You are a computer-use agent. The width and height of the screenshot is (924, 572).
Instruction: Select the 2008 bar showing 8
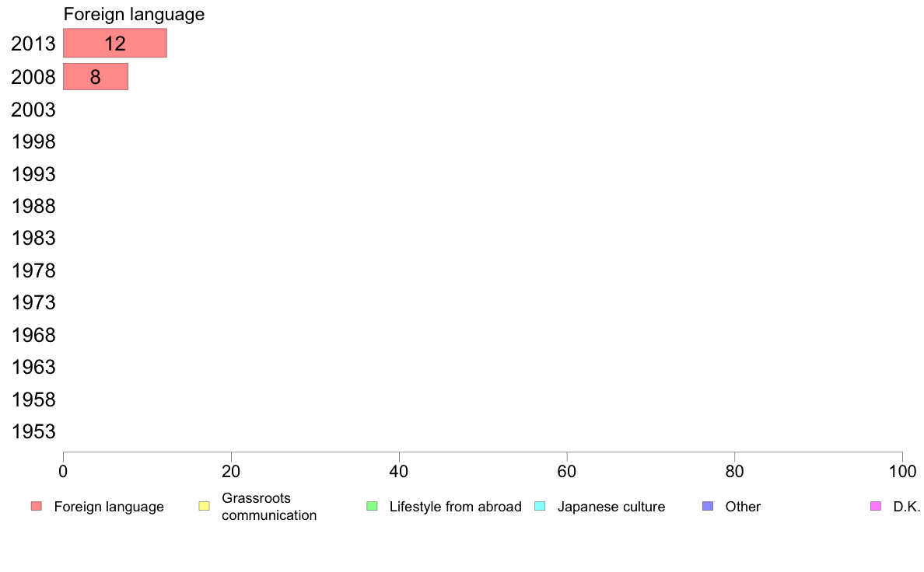point(96,77)
